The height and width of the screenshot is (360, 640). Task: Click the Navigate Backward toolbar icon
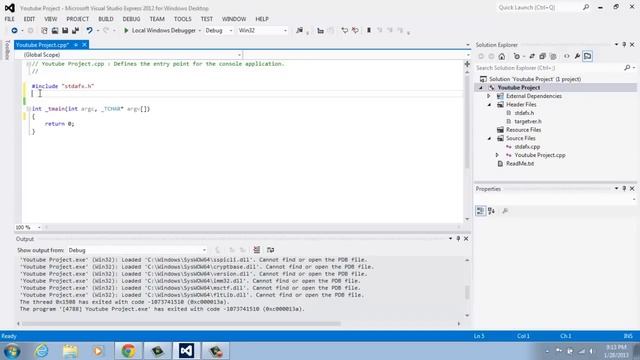[x=14, y=31]
